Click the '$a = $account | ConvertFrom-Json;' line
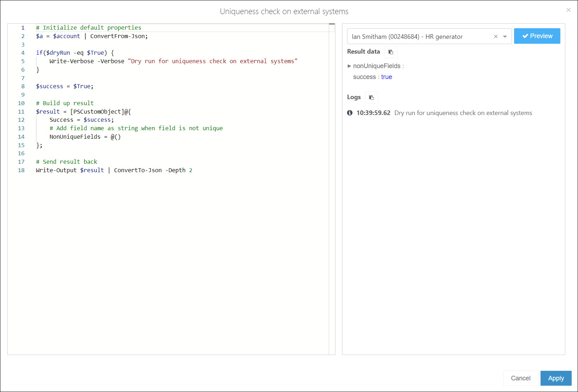Screen dimensions: 578x392 point(92,36)
